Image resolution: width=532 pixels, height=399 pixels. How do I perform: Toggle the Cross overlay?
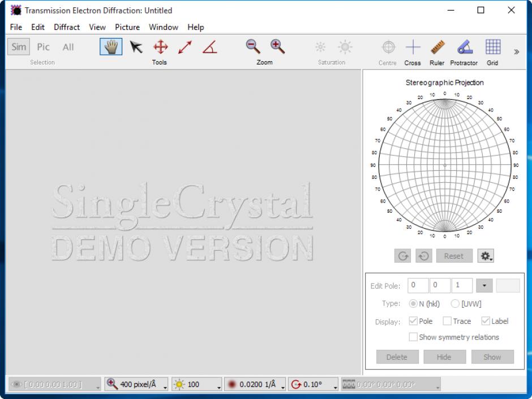413,47
